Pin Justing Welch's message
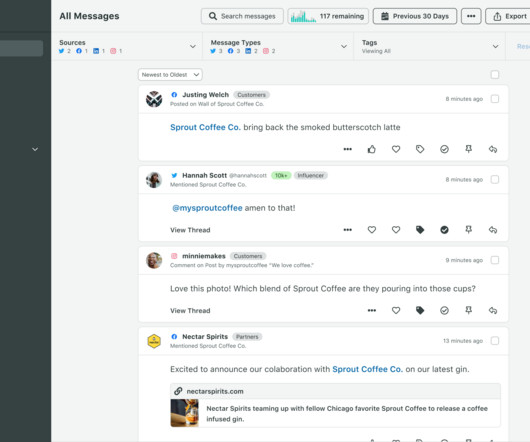This screenshot has height=442, width=530. pos(468,149)
